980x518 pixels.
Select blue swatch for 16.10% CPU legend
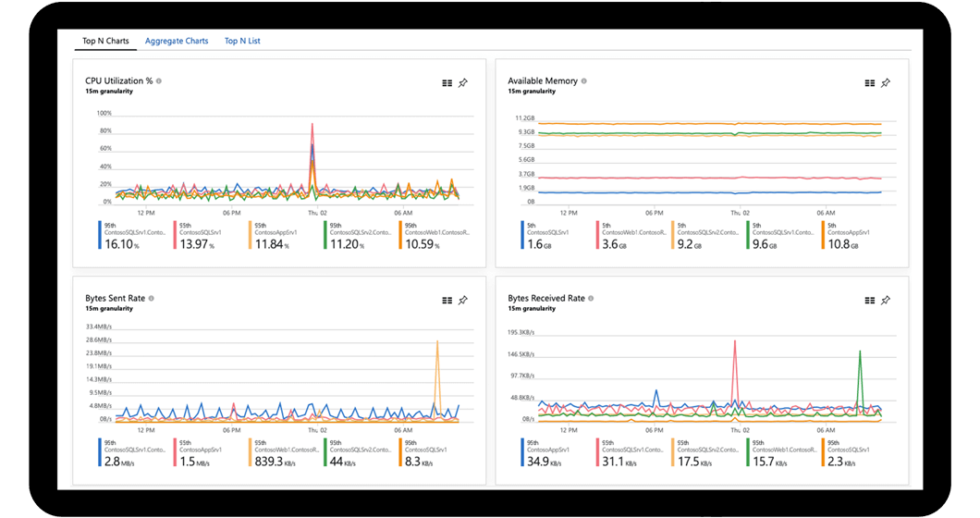99,235
